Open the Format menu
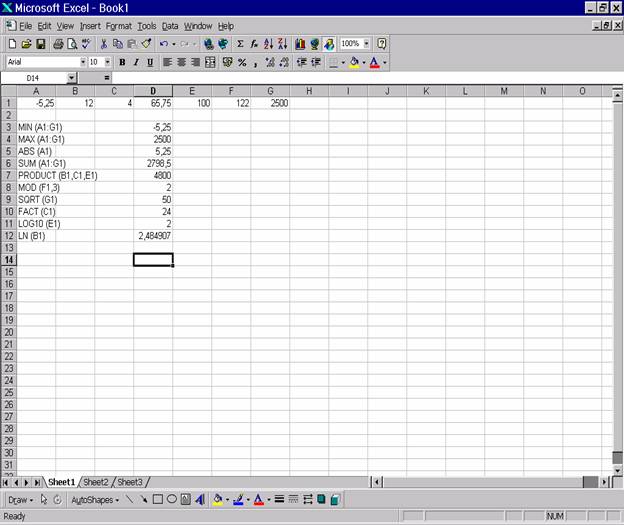The image size is (624, 525). tap(119, 26)
